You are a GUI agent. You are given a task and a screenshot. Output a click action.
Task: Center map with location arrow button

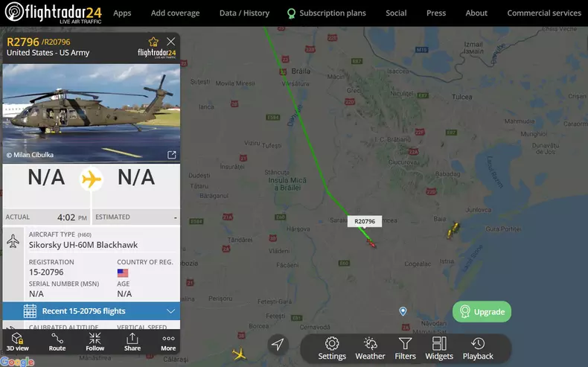tap(278, 344)
